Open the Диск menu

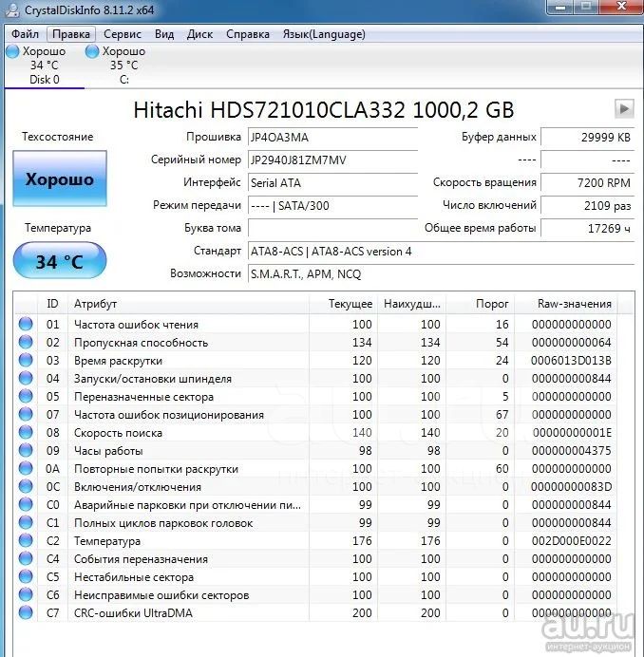(200, 34)
